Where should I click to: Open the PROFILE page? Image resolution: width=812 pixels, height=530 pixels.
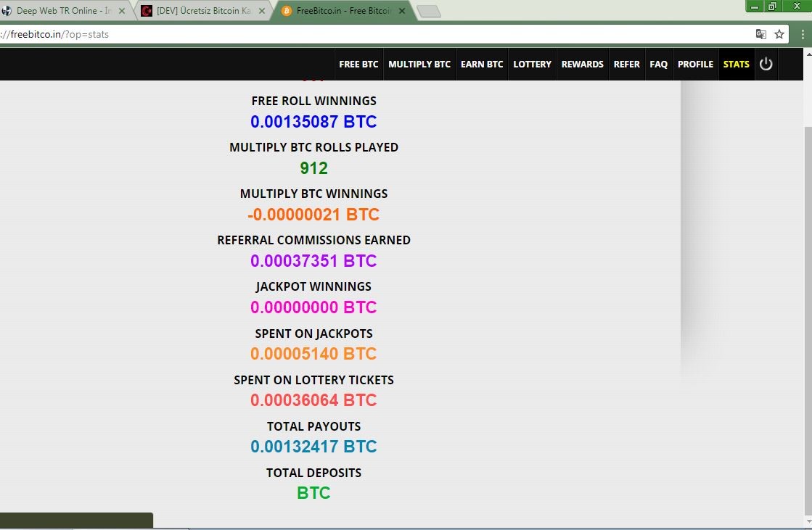[695, 65]
